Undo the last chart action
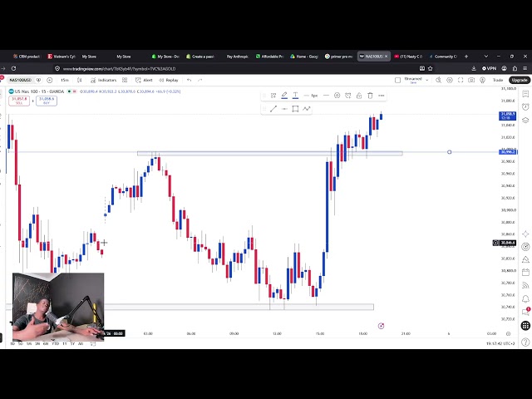This screenshot has height=399, width=532. (189, 80)
